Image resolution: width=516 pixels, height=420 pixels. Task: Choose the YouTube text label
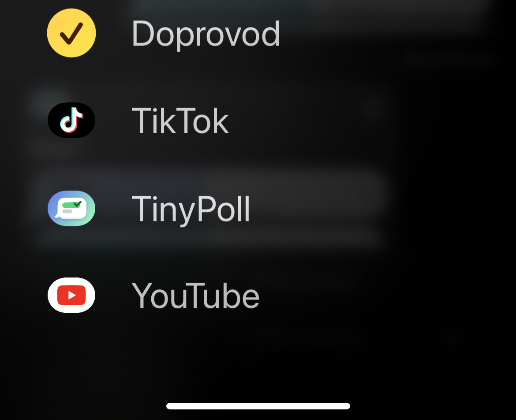pos(195,296)
